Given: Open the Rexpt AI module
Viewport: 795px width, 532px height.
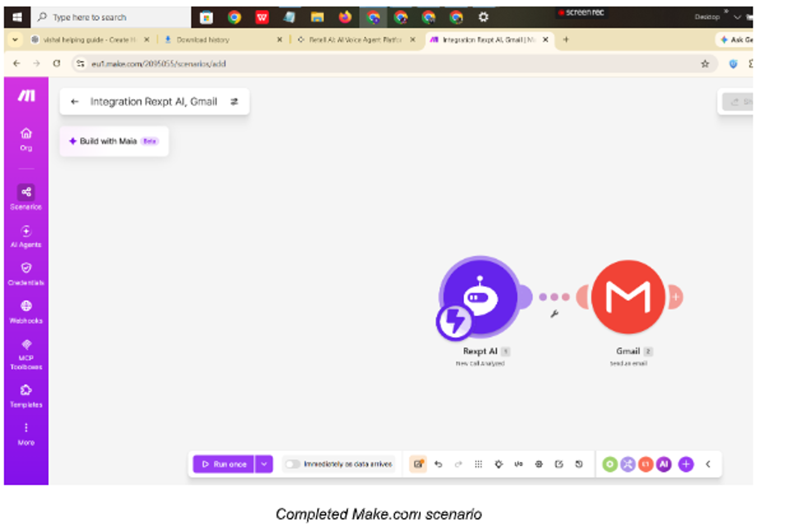Looking at the screenshot, I should click(480, 297).
